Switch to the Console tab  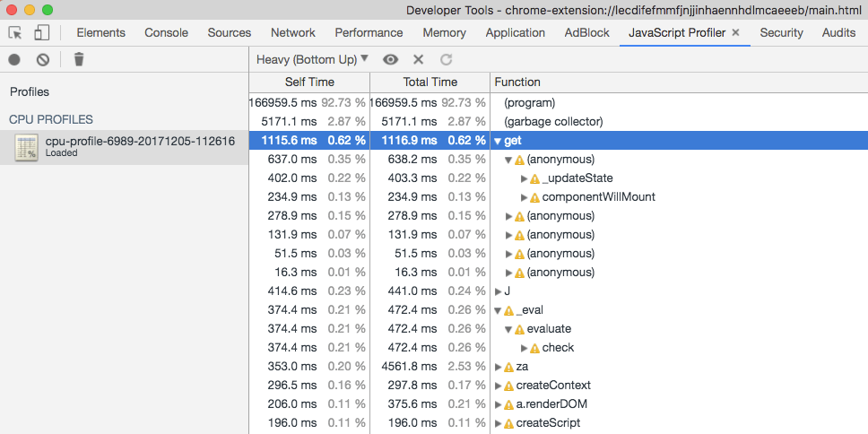coord(166,32)
